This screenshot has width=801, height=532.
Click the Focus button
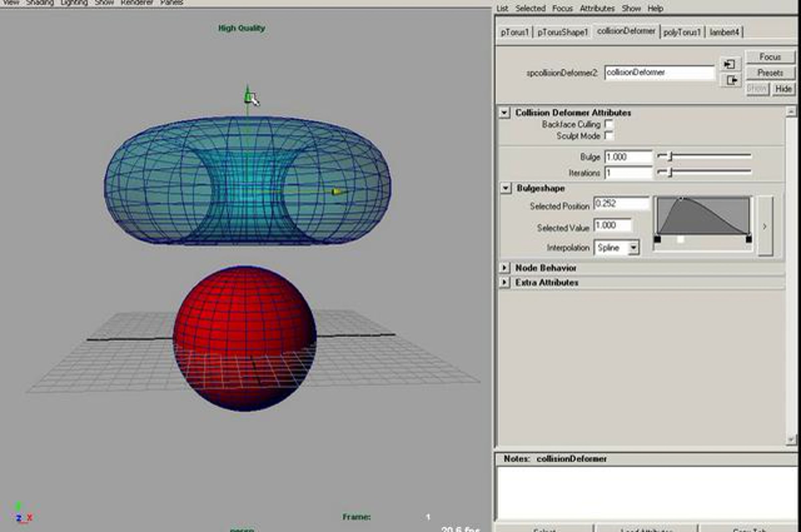click(x=770, y=57)
